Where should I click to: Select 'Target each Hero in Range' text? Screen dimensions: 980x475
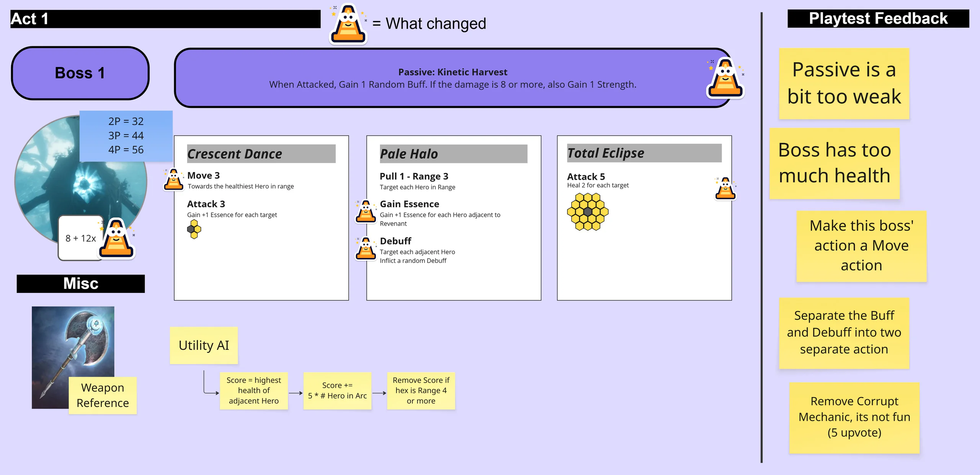point(417,187)
